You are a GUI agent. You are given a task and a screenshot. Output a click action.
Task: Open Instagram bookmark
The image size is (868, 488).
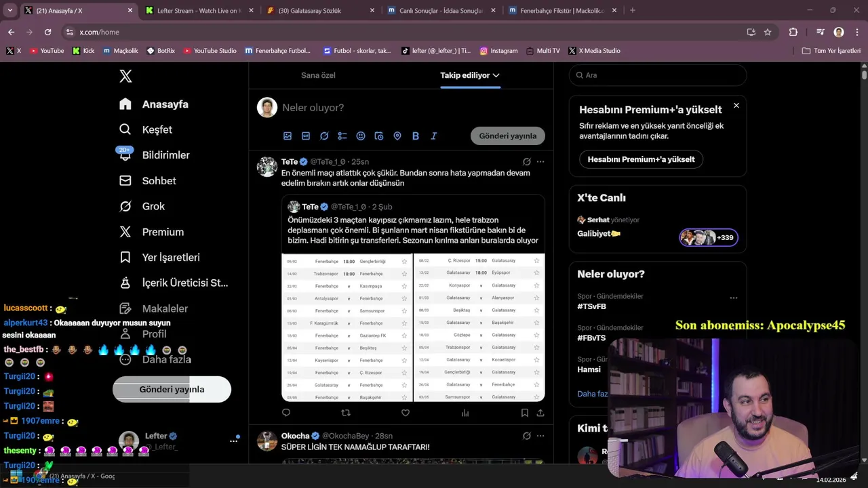pyautogui.click(x=499, y=51)
